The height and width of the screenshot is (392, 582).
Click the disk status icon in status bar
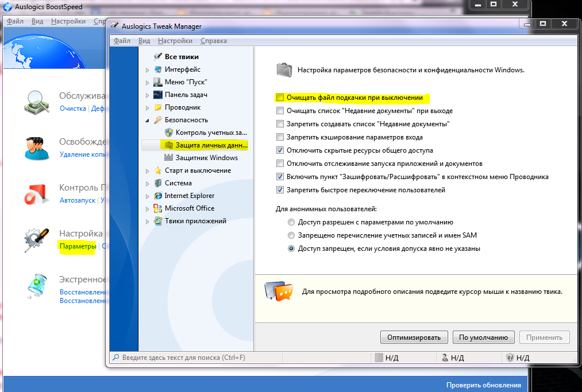(x=379, y=358)
